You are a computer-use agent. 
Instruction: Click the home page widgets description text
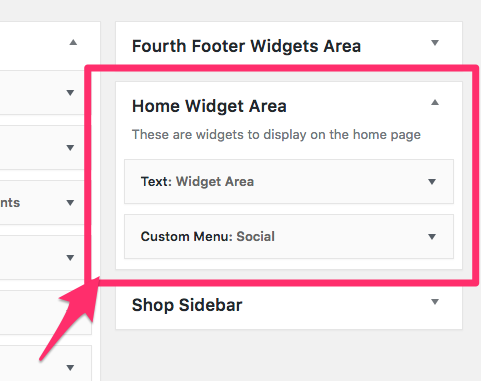pyautogui.click(x=276, y=135)
